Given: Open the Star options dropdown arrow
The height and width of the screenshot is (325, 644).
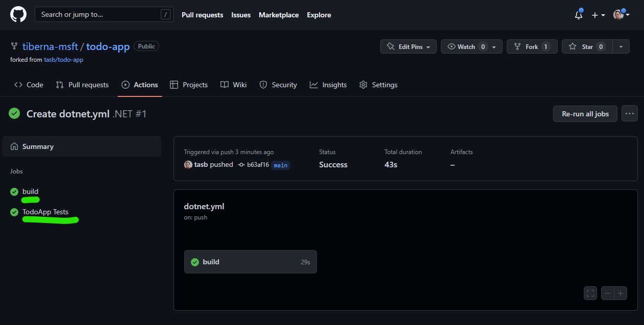Looking at the screenshot, I should pyautogui.click(x=621, y=46).
